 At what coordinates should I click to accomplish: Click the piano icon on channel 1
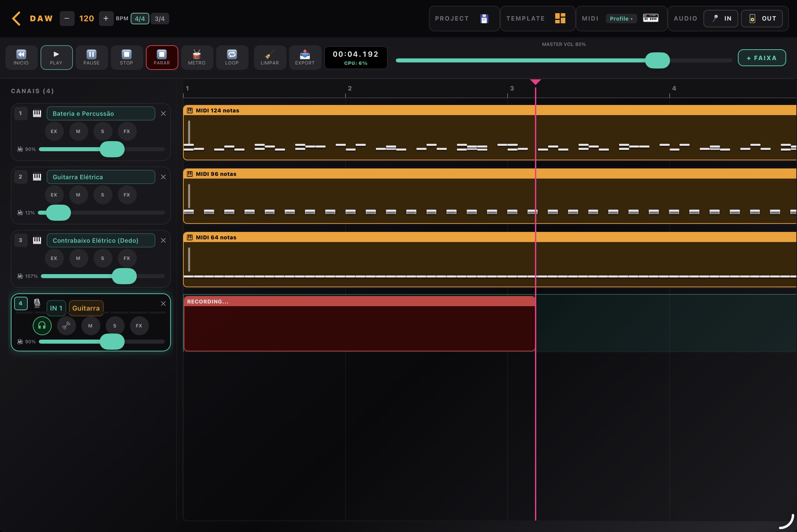pyautogui.click(x=37, y=113)
